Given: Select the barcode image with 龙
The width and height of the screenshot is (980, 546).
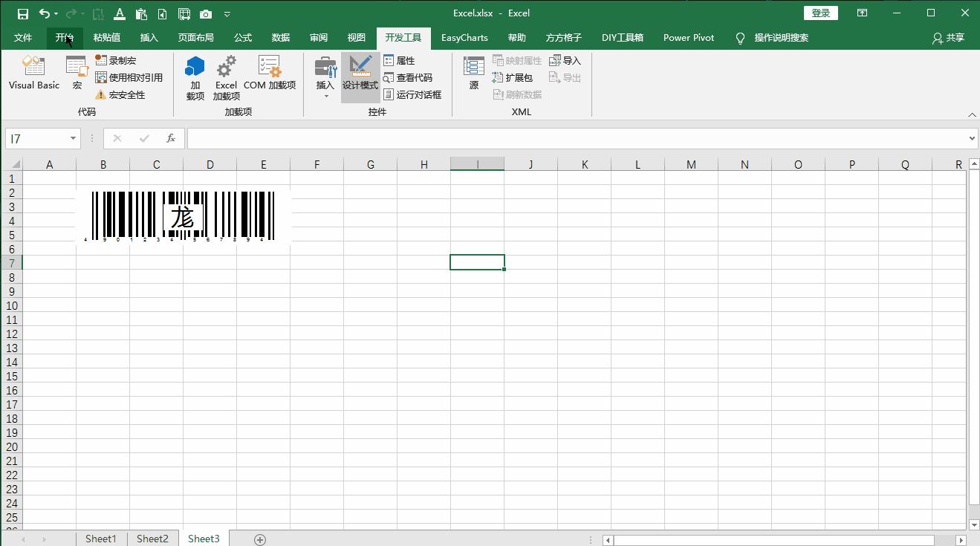Looking at the screenshot, I should point(183,216).
